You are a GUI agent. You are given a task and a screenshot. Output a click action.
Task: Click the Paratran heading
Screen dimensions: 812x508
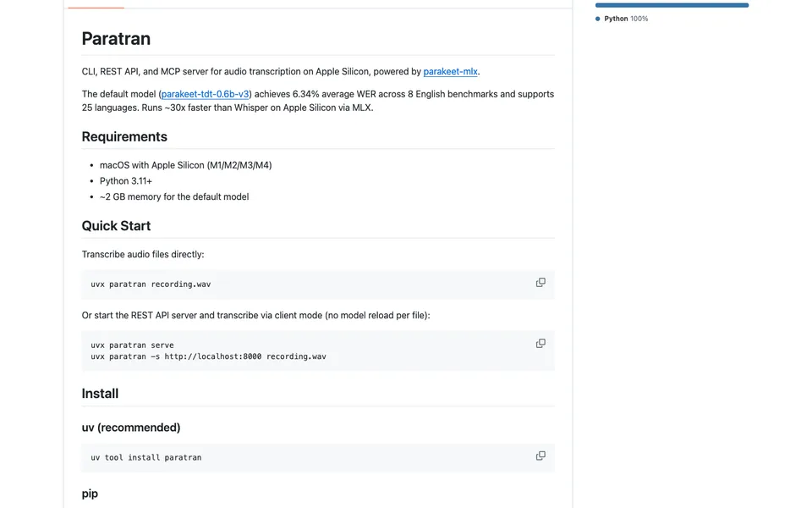point(116,38)
